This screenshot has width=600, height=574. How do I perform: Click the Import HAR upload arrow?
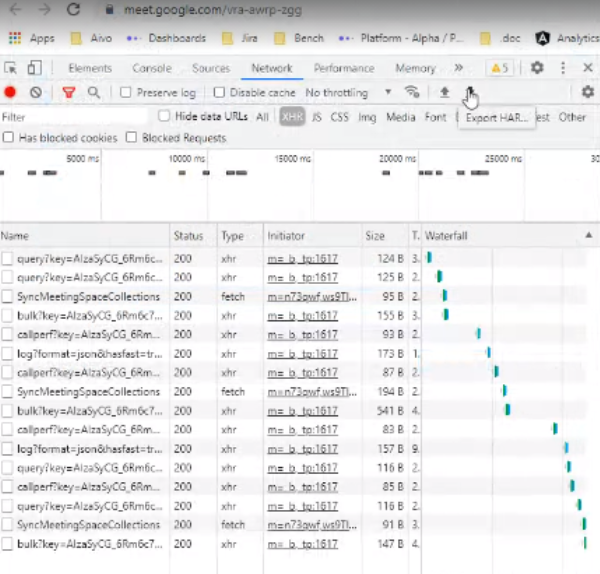point(444,92)
